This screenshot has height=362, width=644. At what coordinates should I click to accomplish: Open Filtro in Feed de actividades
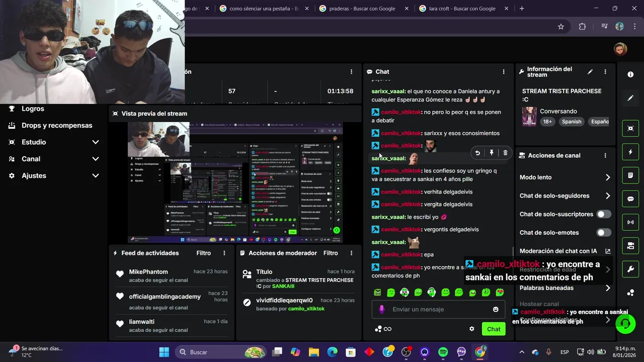[x=203, y=253]
